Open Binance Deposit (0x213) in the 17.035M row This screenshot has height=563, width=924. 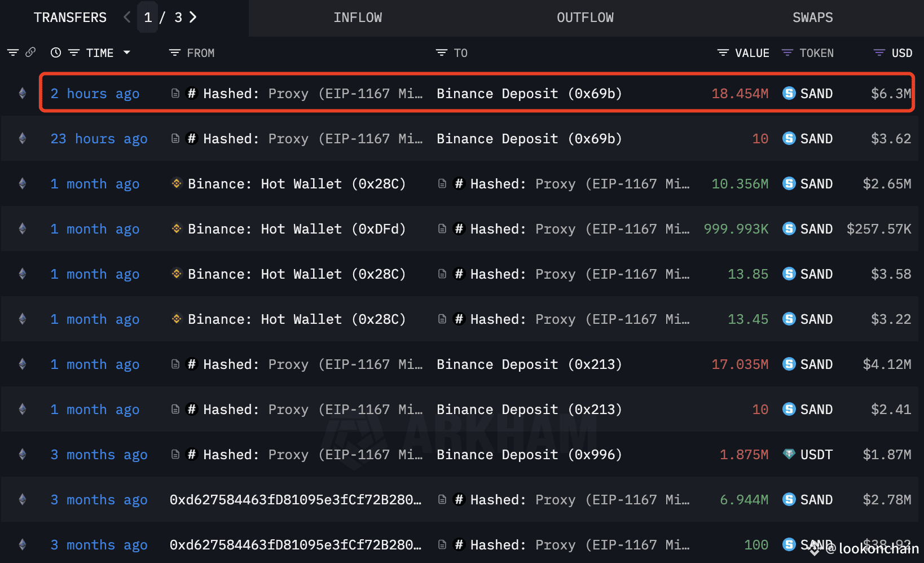[529, 364]
